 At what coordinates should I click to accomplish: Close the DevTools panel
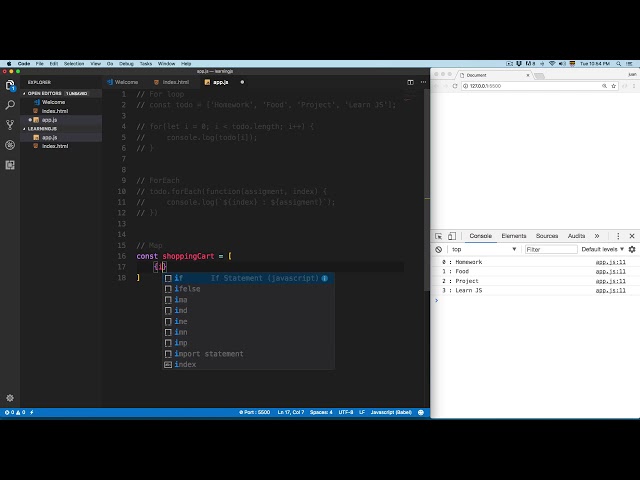click(x=632, y=236)
